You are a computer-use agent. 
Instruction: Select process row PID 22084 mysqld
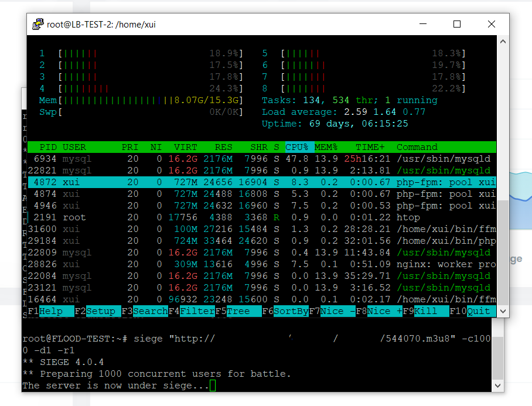click(x=261, y=276)
